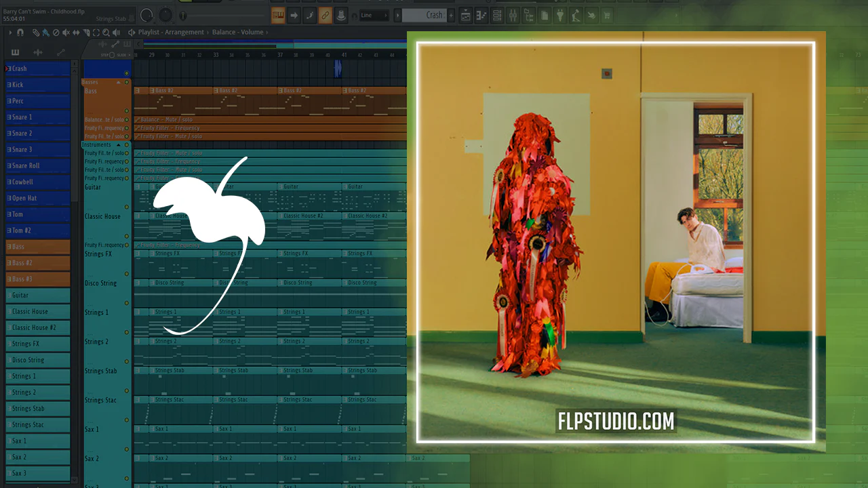Select the Slip tool
The height and width of the screenshot is (488, 868).
77,32
